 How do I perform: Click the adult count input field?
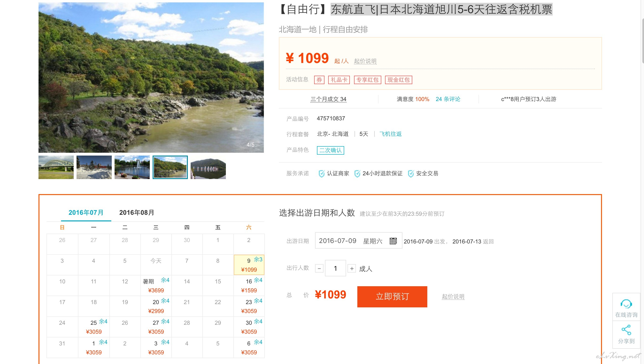click(335, 268)
